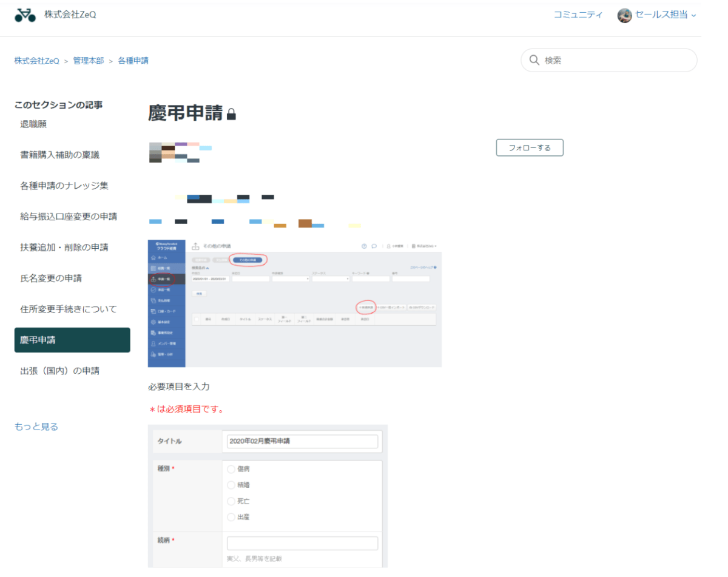Select the 出産 radio button
Screen dimensions: 728x577
click(231, 517)
